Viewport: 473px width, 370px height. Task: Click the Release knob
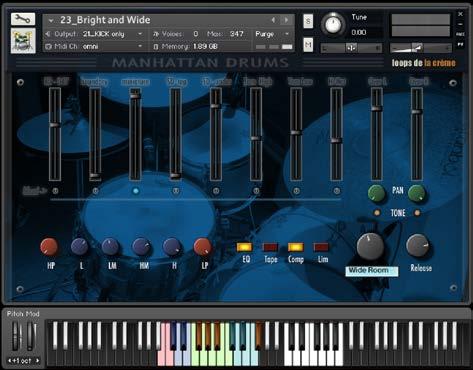[x=418, y=246]
